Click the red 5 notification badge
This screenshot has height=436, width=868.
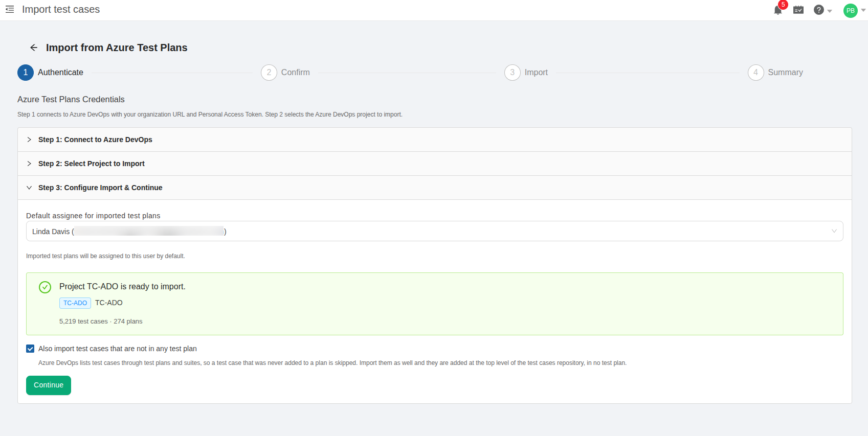783,5
